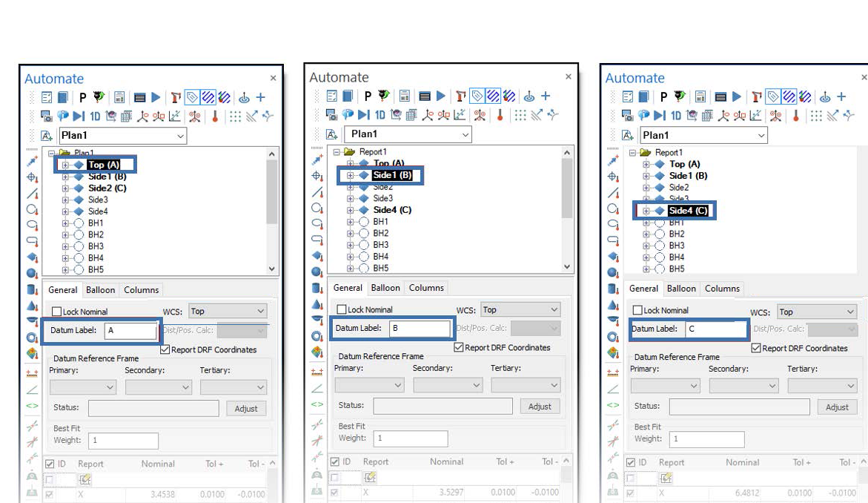The width and height of the screenshot is (868, 503).
Task: Click the Adjust button in middle panel
Action: 539,406
